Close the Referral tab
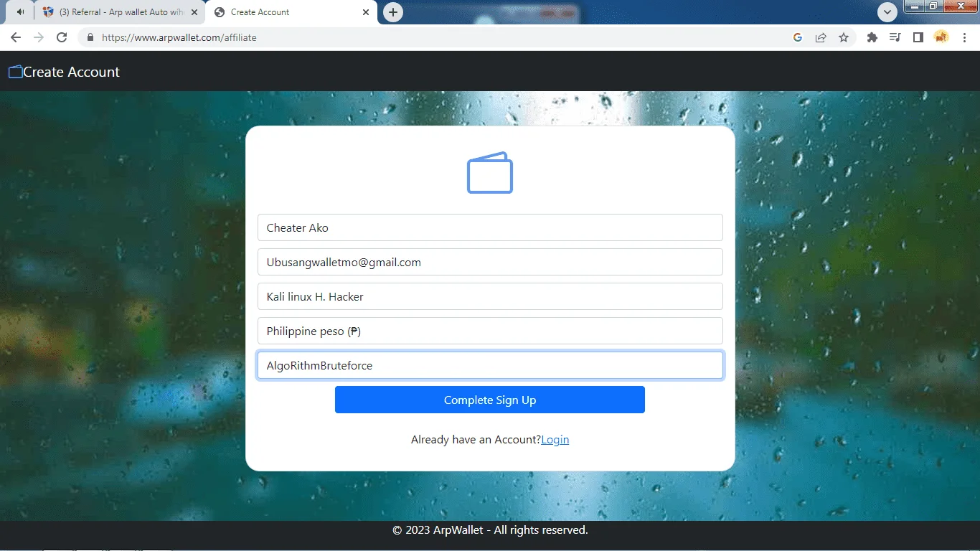Viewport: 980px width, 551px height. [194, 12]
